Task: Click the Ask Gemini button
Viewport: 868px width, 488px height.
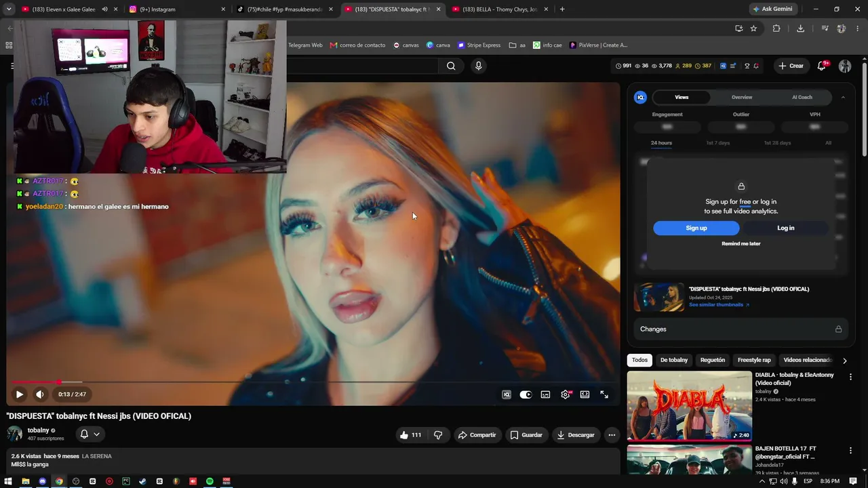Action: (x=772, y=9)
